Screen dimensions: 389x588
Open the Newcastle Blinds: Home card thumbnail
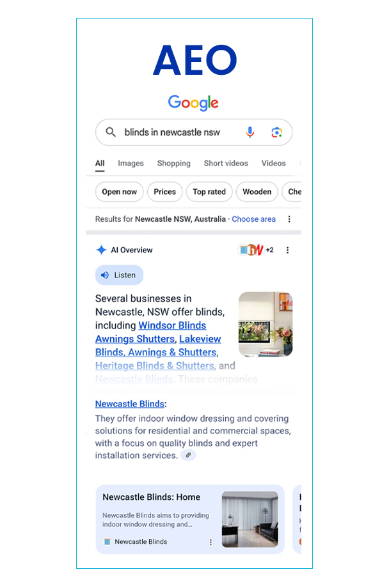point(250,520)
